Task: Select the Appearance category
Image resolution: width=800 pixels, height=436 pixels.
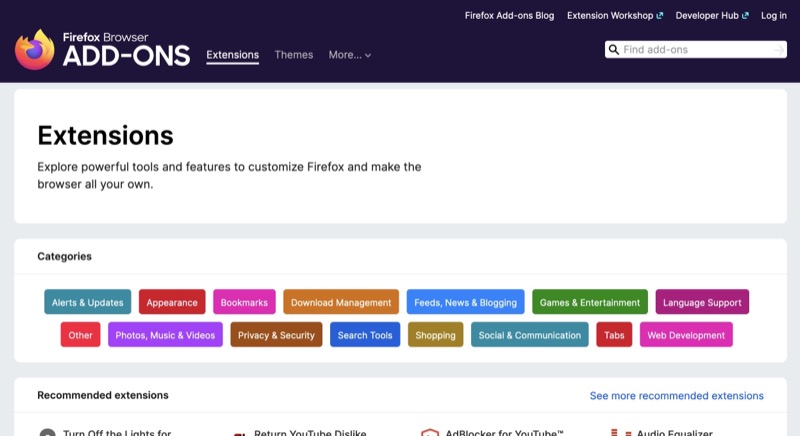Action: [172, 302]
